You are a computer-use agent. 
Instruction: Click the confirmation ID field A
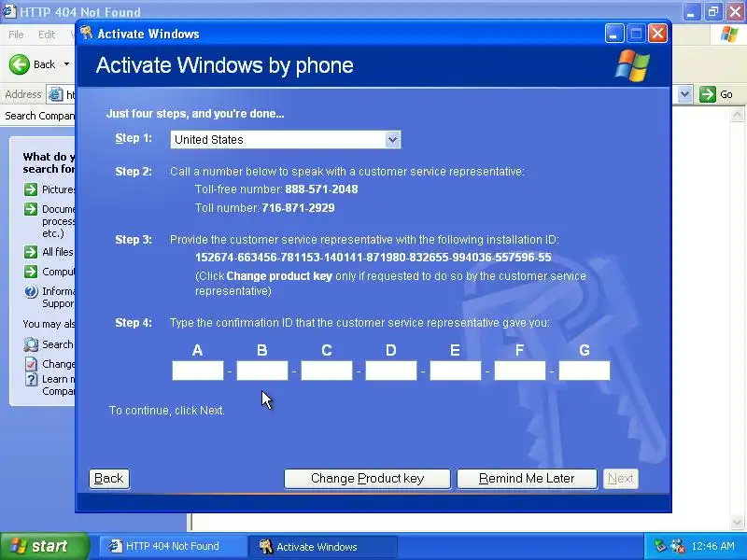(x=198, y=371)
